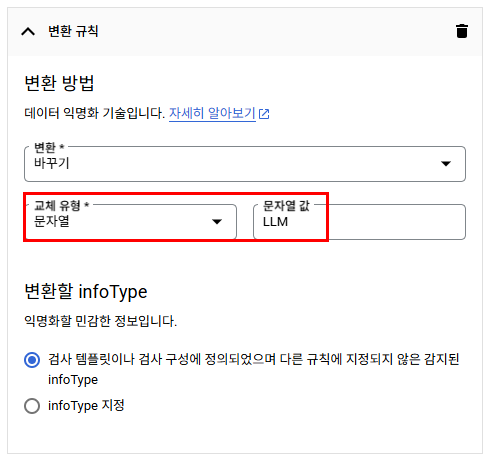Click the 변환할 infoType heading

86,292
